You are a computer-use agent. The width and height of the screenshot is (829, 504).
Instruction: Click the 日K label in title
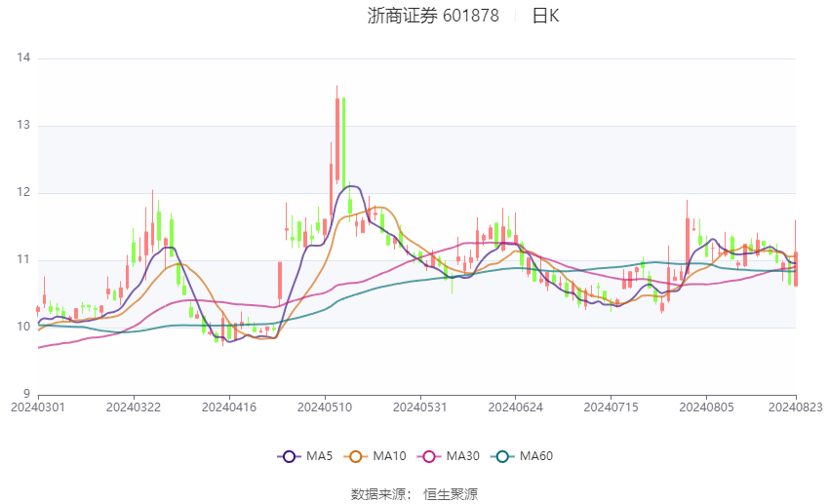[545, 16]
